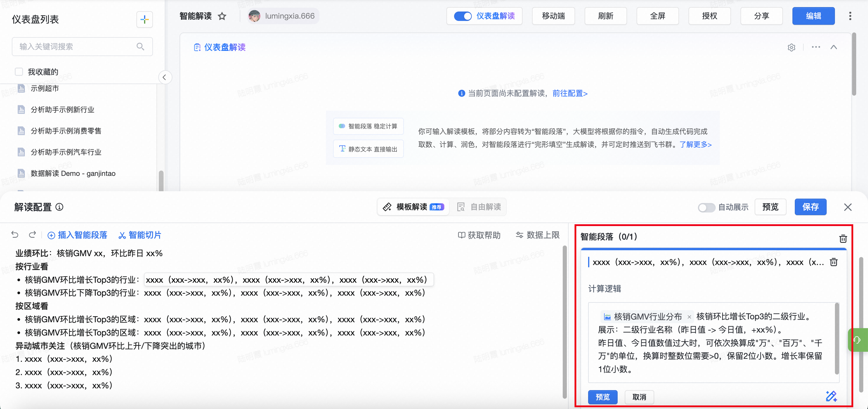Click the plus icon to add dashboard
Screen dimensions: 868x409
coord(145,19)
